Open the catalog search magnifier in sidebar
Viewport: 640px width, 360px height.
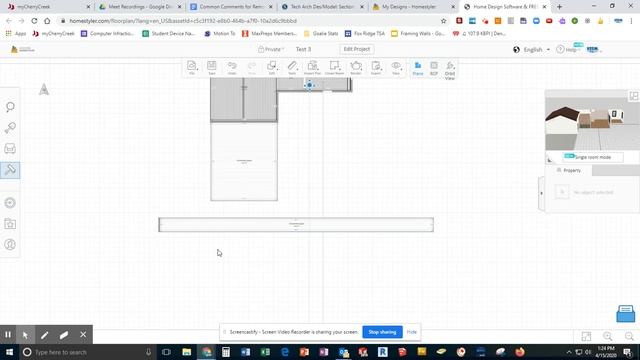(10, 107)
